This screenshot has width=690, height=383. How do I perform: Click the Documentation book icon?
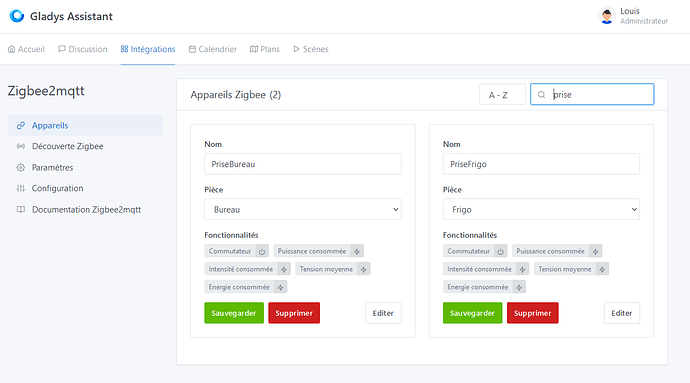[21, 210]
